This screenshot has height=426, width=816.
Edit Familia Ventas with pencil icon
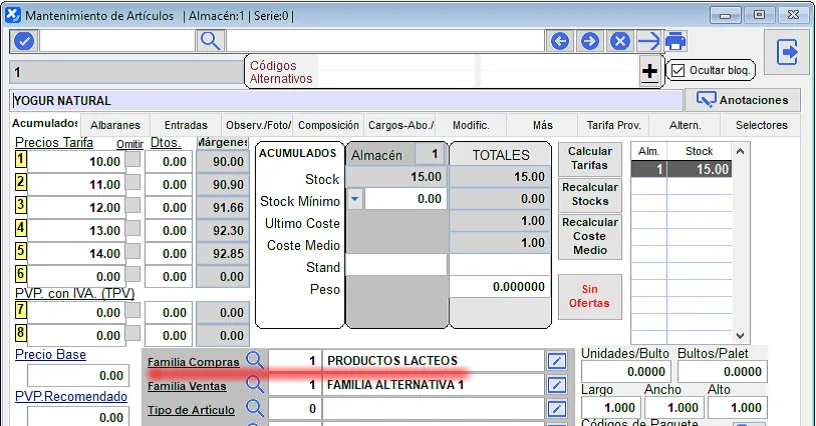point(557,384)
